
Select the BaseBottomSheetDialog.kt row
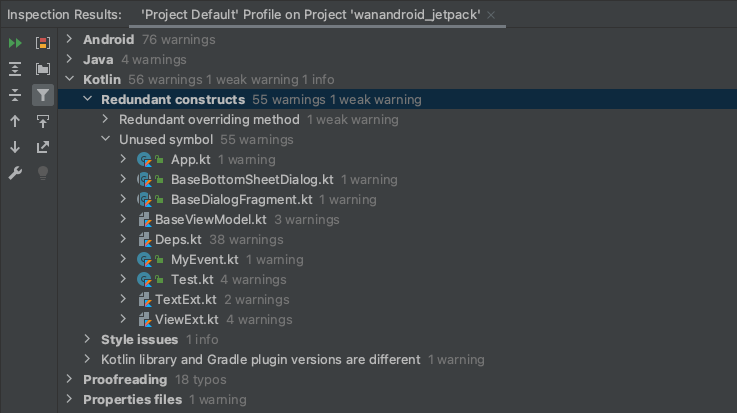pos(397,179)
